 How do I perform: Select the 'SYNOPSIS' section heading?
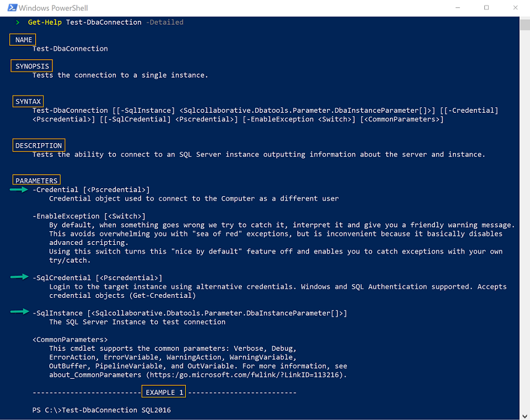click(x=31, y=66)
